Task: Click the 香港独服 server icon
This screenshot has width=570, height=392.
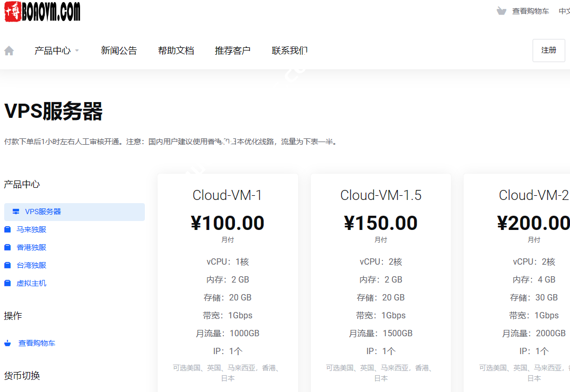Action: coord(7,247)
